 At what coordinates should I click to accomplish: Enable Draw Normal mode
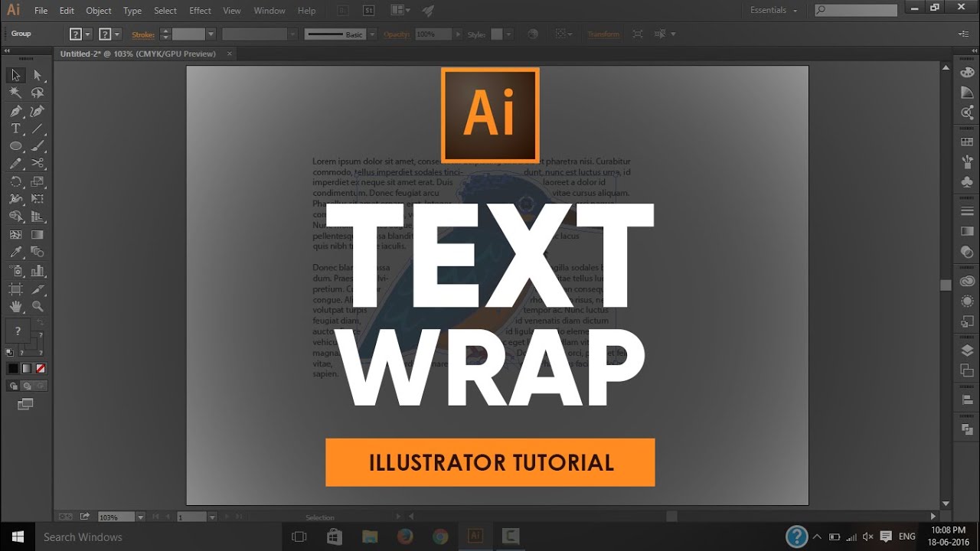[x=14, y=386]
